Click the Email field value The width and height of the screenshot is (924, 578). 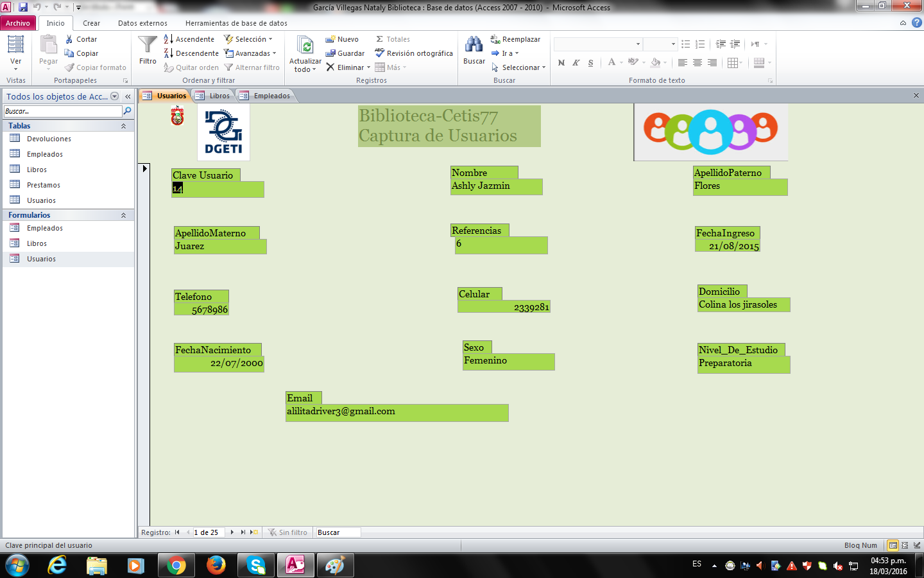pos(397,412)
